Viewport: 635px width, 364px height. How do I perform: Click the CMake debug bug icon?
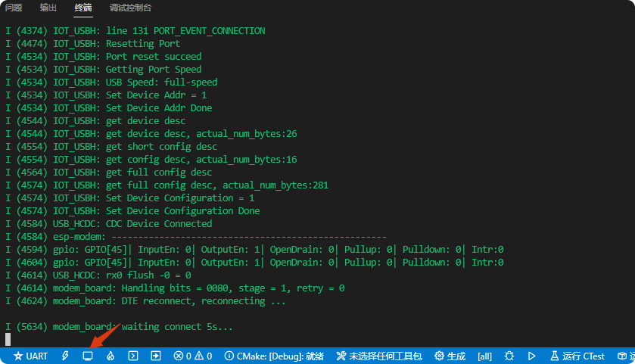(509, 356)
